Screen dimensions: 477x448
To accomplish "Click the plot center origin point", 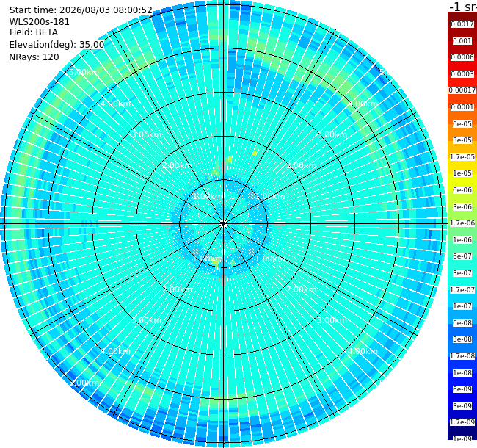I will click(224, 224).
